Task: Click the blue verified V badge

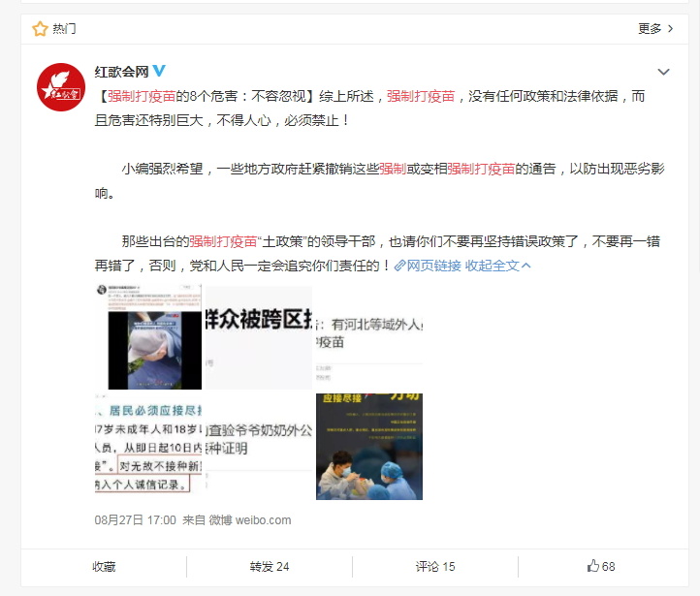Action: click(159, 71)
